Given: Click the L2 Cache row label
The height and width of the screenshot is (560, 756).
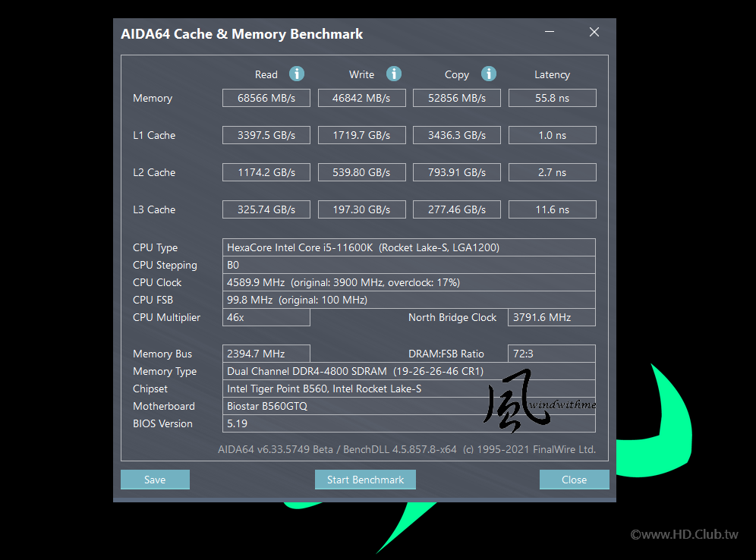Looking at the screenshot, I should 154,172.
